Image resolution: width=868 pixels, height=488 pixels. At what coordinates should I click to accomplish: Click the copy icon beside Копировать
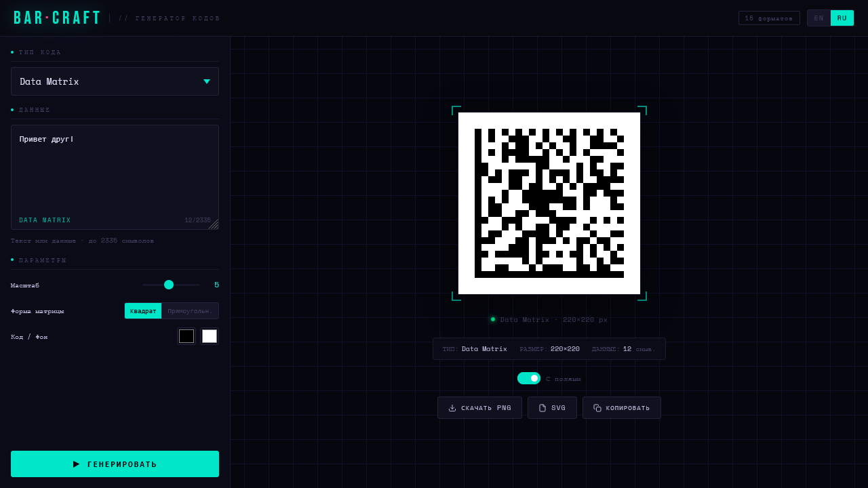[597, 408]
